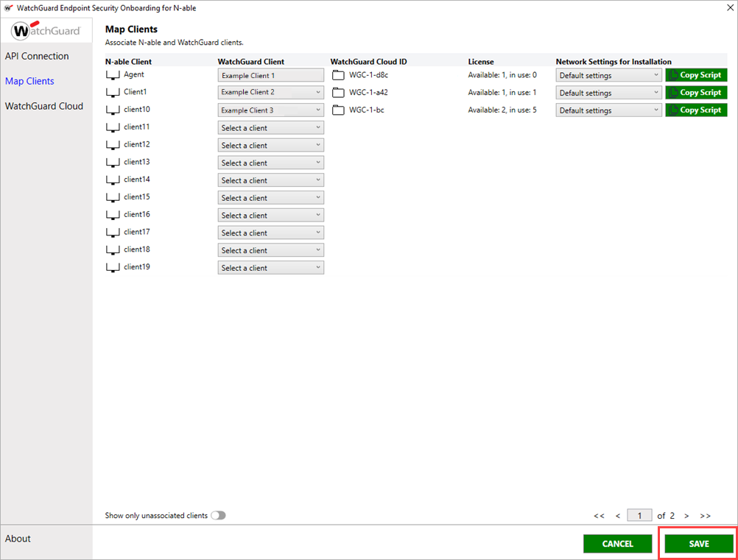Screen dimensions: 738x560
Task: Open network settings dropdown for Agent row
Action: tap(609, 75)
